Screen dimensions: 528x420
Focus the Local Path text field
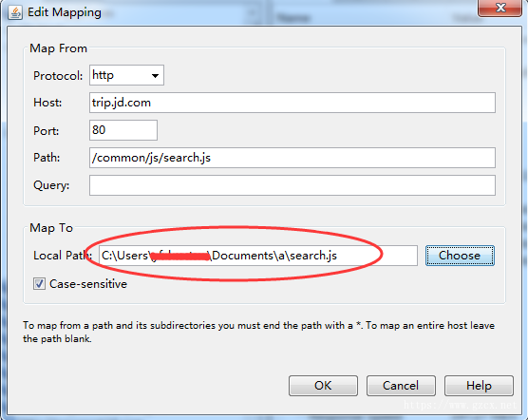[258, 256]
